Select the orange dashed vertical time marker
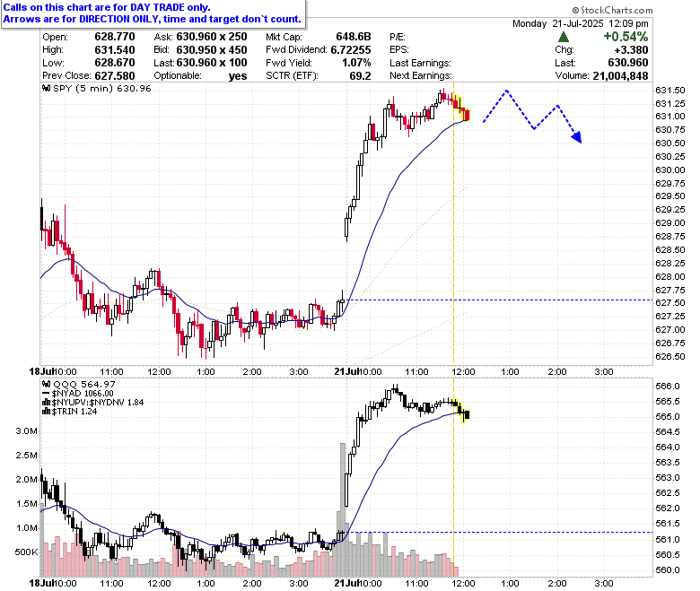Screen dimensions: 700x591 (x=453, y=223)
